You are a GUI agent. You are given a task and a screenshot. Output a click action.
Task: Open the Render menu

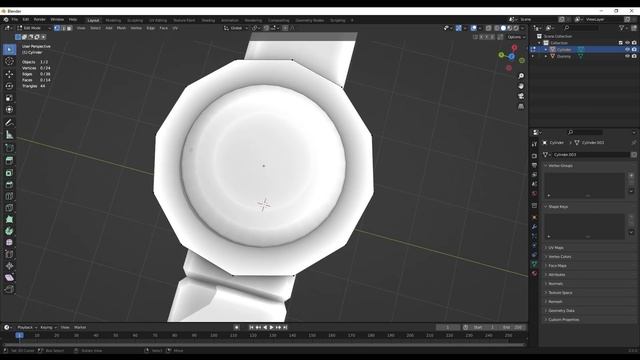click(40, 20)
